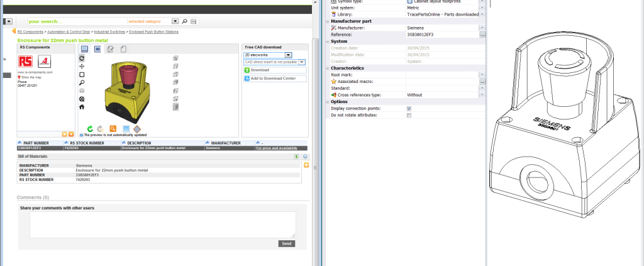The image size is (644, 266).
Task: Click For price and availability link
Action: coord(277,148)
